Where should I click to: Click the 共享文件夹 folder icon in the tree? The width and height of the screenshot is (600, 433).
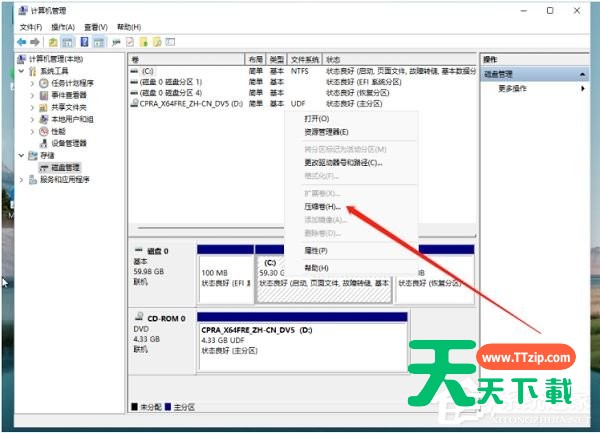point(44,107)
